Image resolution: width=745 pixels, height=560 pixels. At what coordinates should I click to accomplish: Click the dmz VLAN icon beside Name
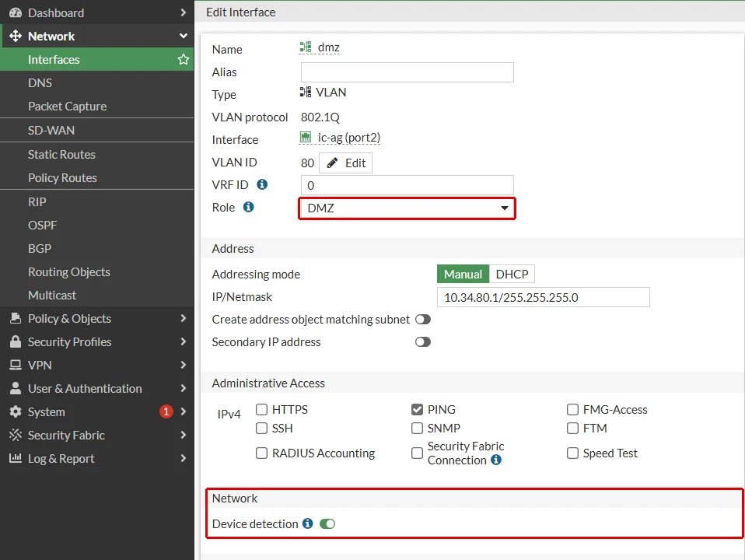pos(306,47)
